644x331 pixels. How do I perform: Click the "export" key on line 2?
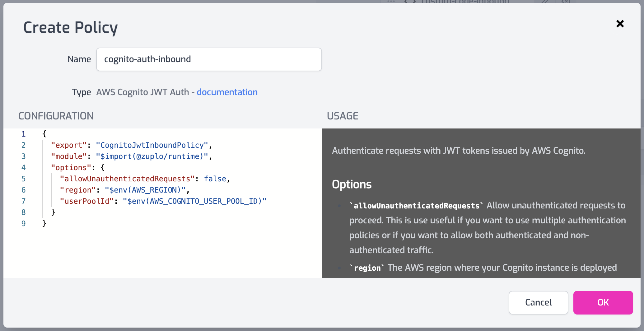point(68,145)
